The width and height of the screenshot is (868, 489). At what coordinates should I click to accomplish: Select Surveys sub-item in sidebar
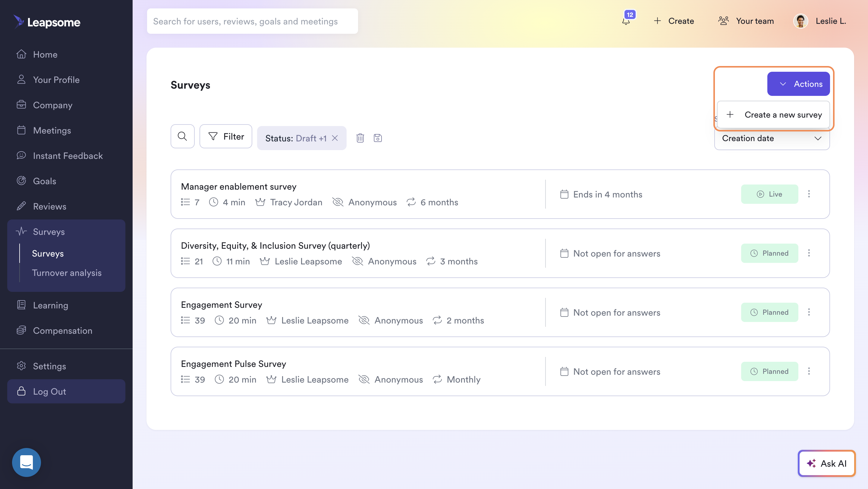point(48,254)
